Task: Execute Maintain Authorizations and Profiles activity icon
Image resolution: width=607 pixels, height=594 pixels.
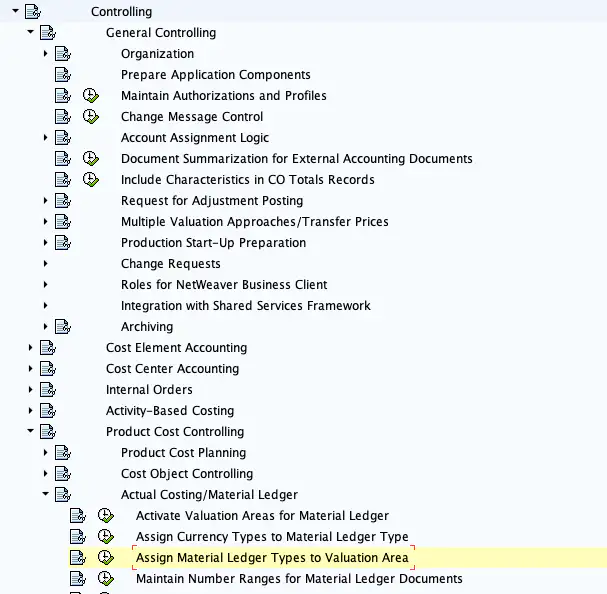Action: tap(91, 96)
